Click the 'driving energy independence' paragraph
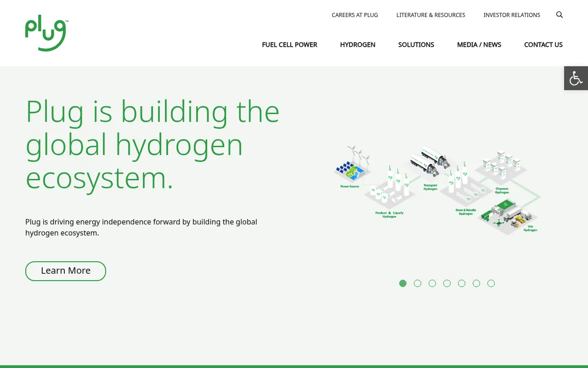This screenshot has height=368, width=588. [x=141, y=227]
